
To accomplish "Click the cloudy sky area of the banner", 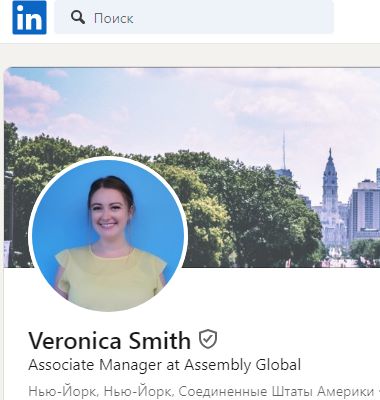I will [x=200, y=103].
